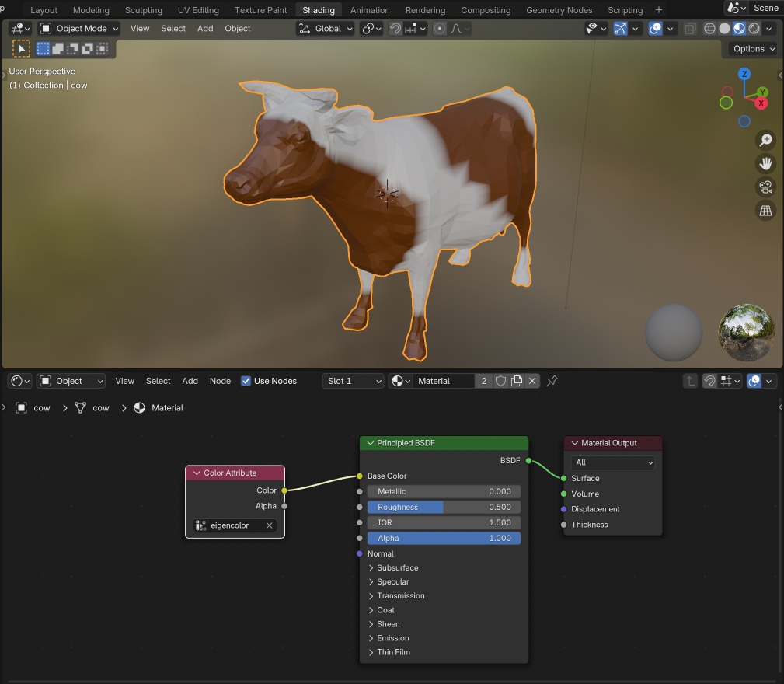Open the Object Mode dropdown

[78, 28]
